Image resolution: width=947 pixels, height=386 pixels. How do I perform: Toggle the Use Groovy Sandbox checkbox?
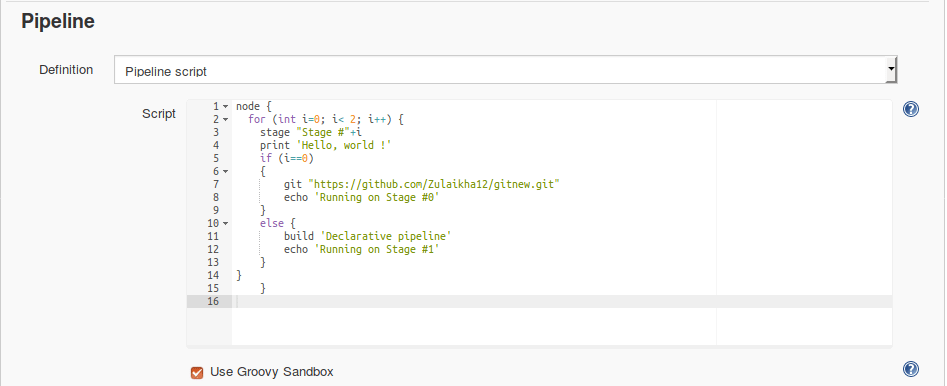coord(197,372)
